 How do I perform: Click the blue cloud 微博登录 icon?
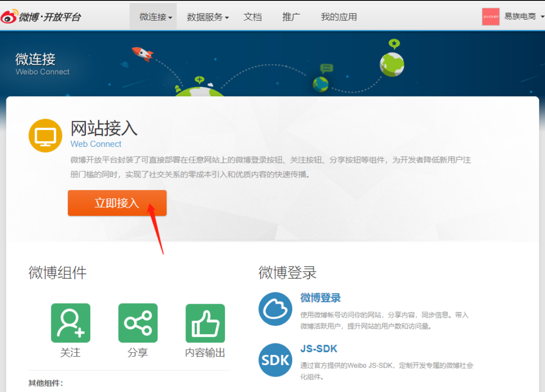275,309
